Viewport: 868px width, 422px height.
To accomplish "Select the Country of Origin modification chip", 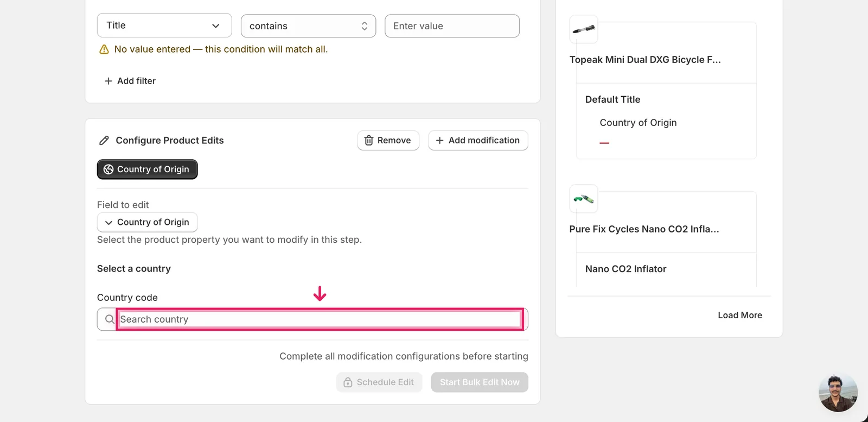I will 147,169.
